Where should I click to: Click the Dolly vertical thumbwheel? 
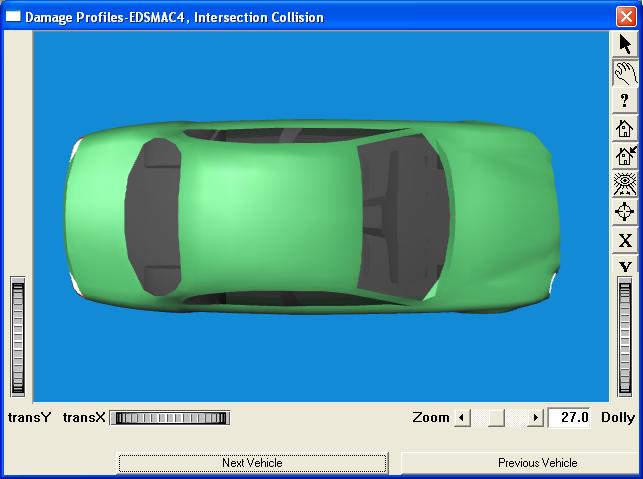pyautogui.click(x=625, y=338)
